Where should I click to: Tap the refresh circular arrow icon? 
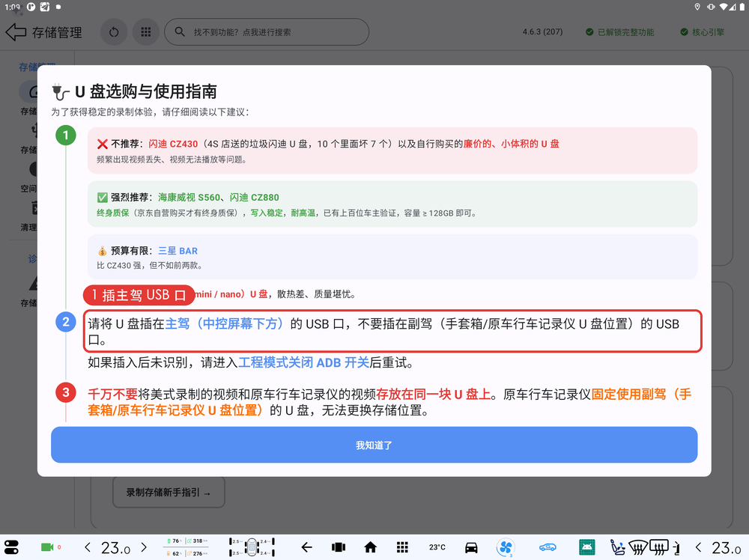tap(114, 32)
